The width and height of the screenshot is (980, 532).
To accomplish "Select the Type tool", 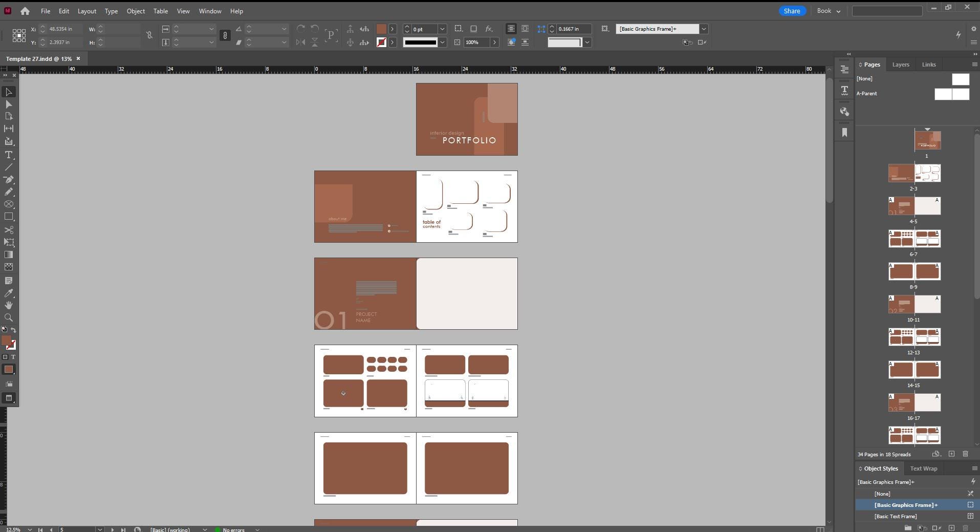I will [x=9, y=155].
